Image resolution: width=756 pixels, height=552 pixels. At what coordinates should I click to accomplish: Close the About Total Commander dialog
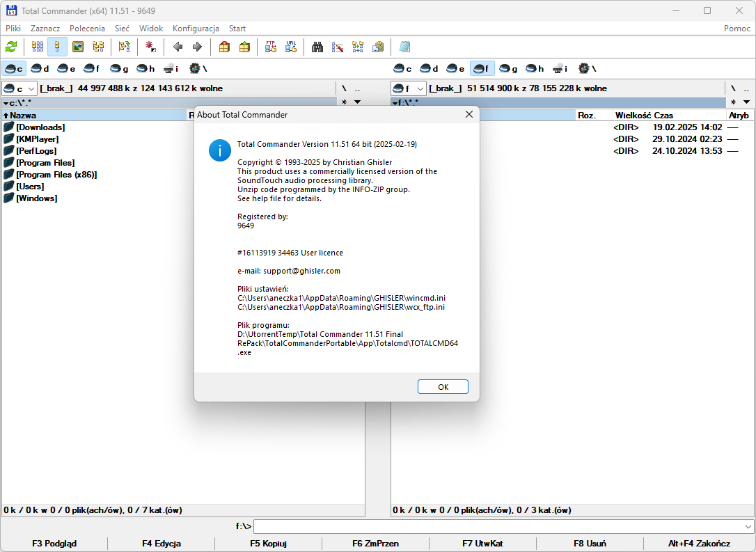(x=468, y=114)
